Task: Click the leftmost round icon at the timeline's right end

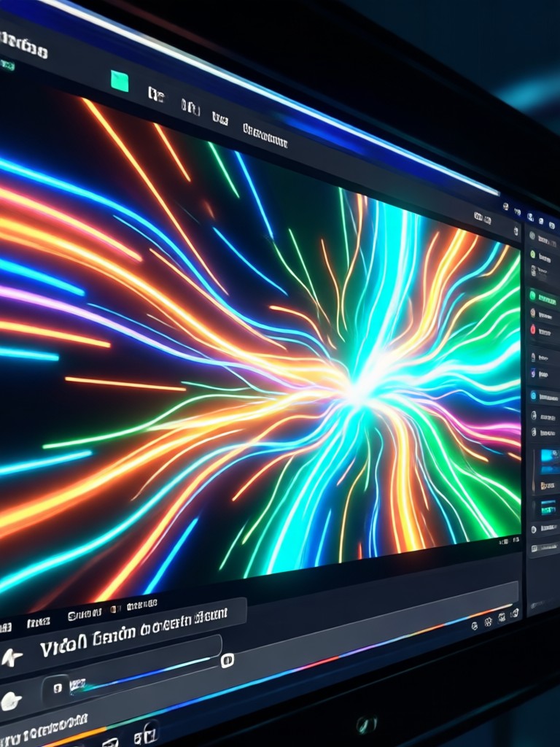Action: [x=474, y=626]
